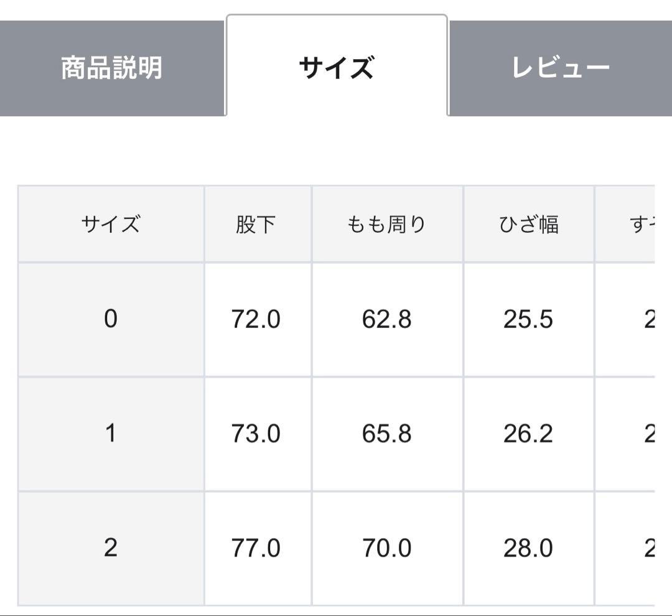
Task: Click the 26.2 knee width cell
Action: [x=528, y=433]
